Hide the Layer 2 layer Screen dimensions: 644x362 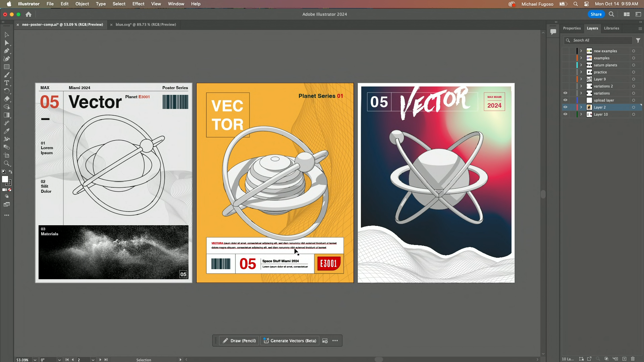pos(566,107)
